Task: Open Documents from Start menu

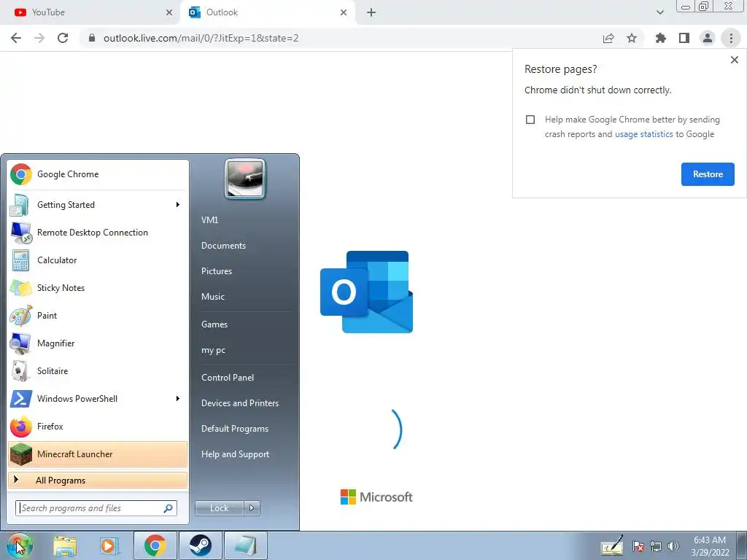Action: coord(223,246)
